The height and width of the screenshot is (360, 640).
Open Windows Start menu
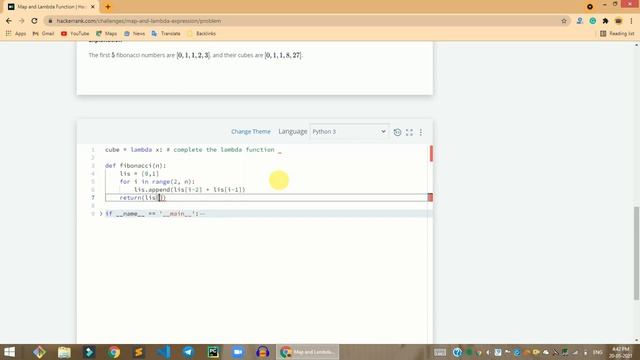click(9, 352)
